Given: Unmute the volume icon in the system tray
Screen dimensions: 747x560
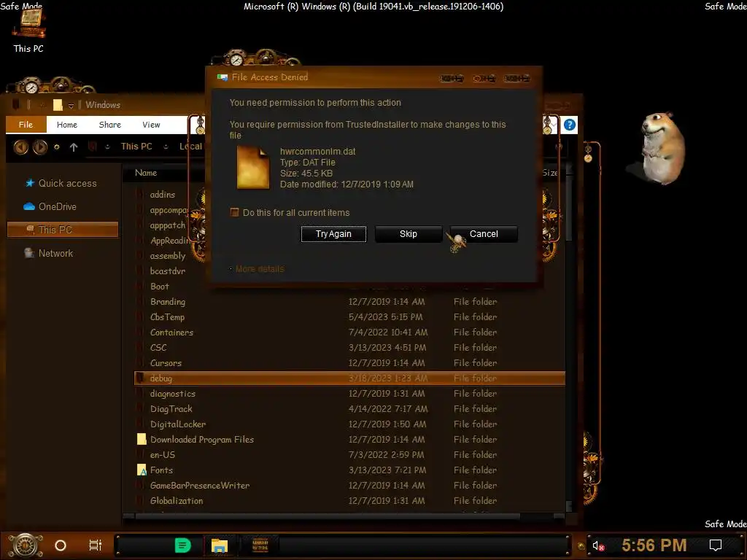Looking at the screenshot, I should (x=598, y=545).
